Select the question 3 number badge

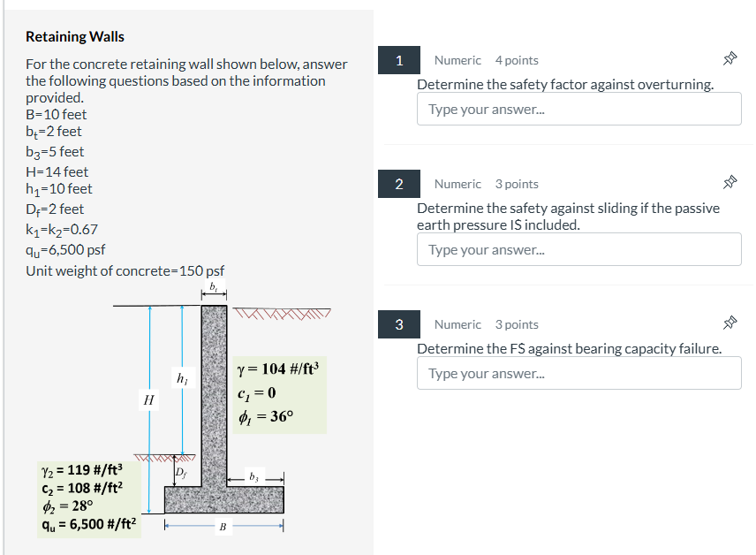click(398, 324)
